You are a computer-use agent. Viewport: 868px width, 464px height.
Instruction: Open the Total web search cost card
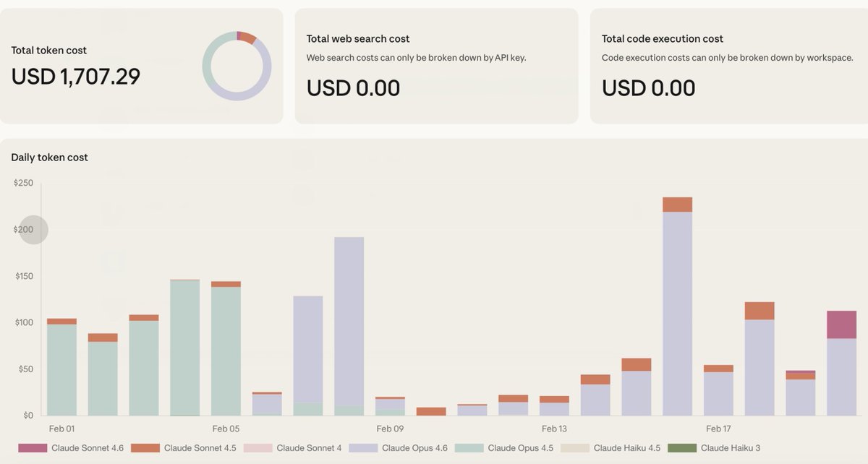tap(434, 65)
